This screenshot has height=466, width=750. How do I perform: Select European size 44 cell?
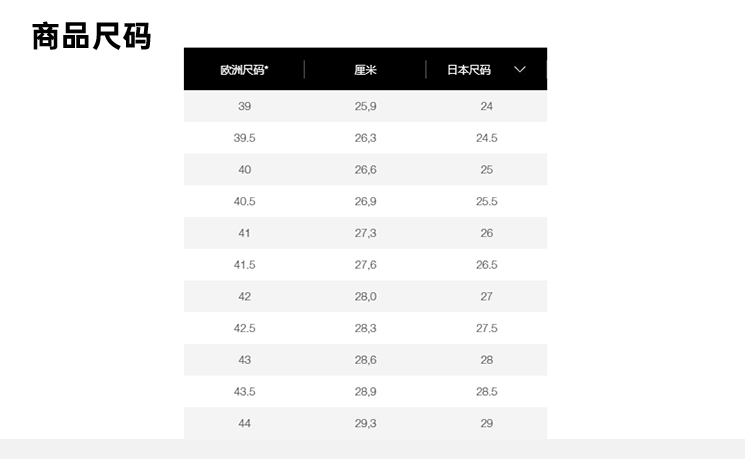245,423
